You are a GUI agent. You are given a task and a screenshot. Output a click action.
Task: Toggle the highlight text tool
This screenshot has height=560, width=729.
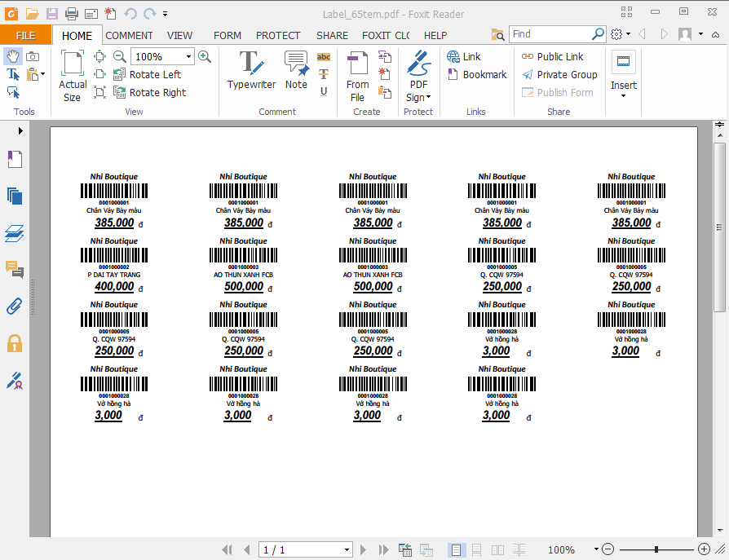pos(324,56)
